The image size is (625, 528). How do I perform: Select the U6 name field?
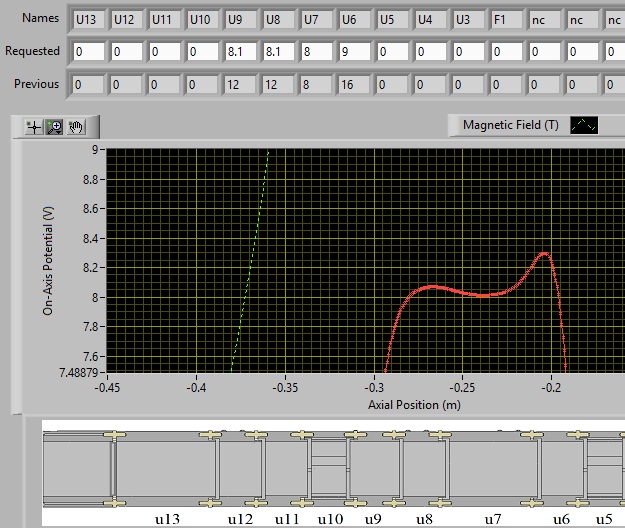coord(355,20)
